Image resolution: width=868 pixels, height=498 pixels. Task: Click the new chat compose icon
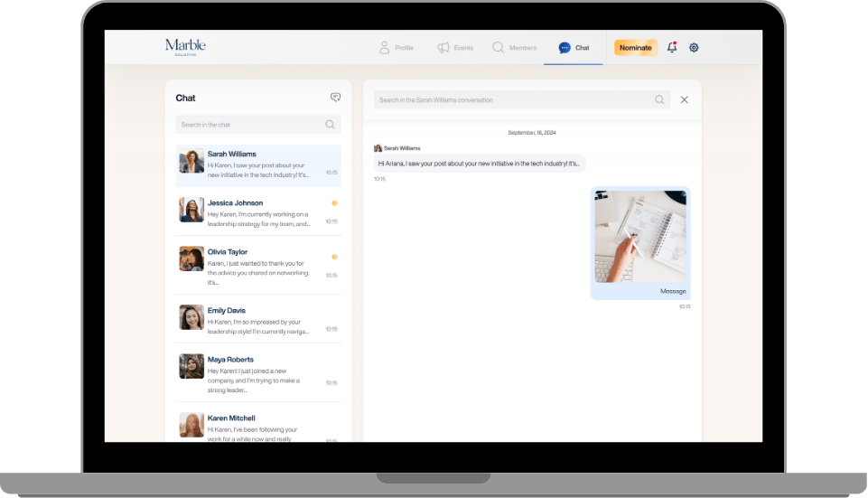335,98
